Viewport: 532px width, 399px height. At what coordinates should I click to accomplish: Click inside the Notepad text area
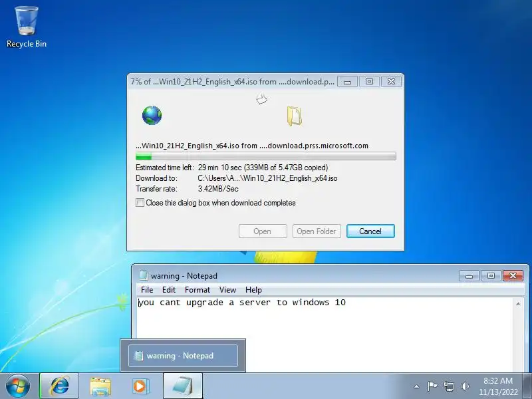(x=326, y=334)
